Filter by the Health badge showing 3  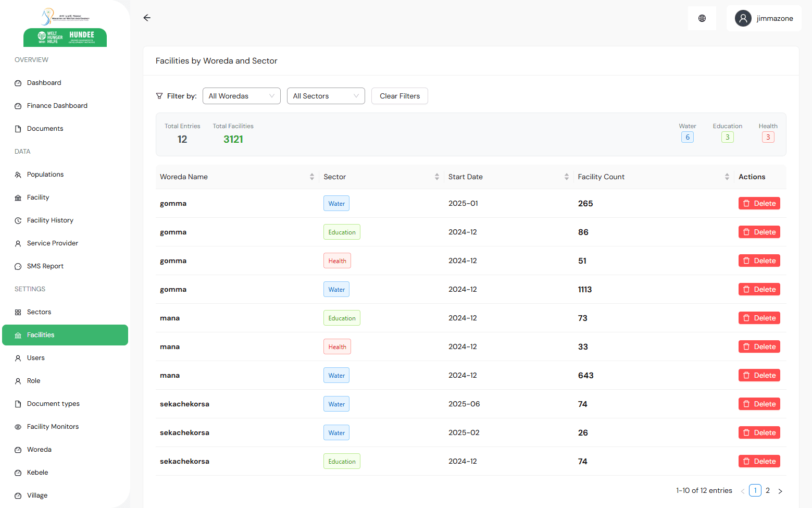[x=768, y=137]
